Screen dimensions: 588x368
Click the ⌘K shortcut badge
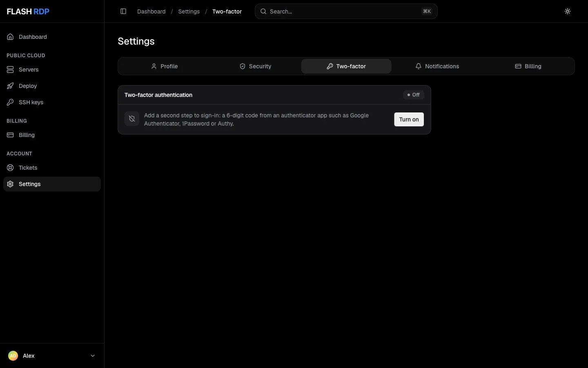pos(427,11)
